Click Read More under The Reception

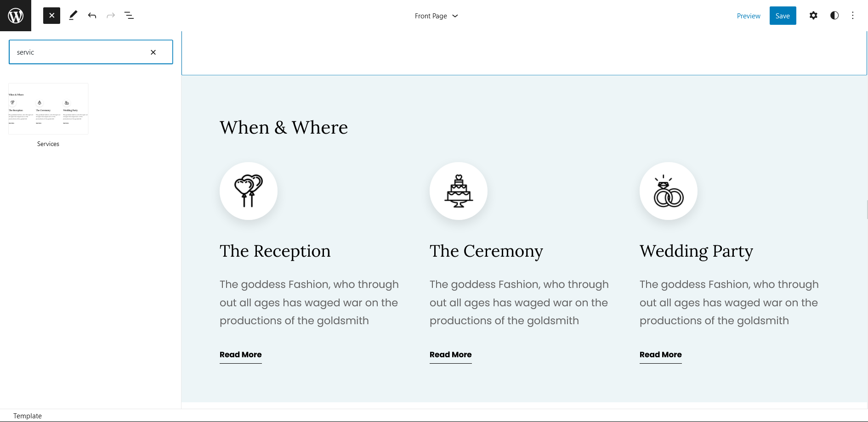240,354
